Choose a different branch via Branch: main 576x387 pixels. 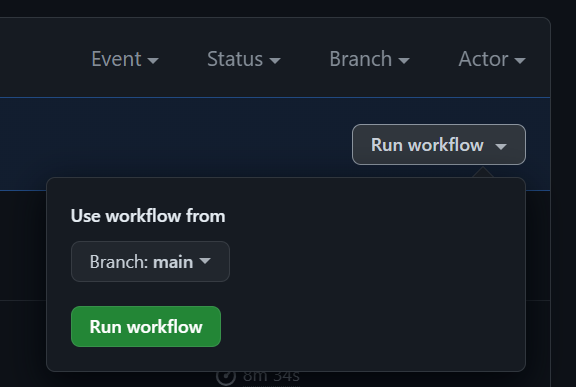[150, 261]
